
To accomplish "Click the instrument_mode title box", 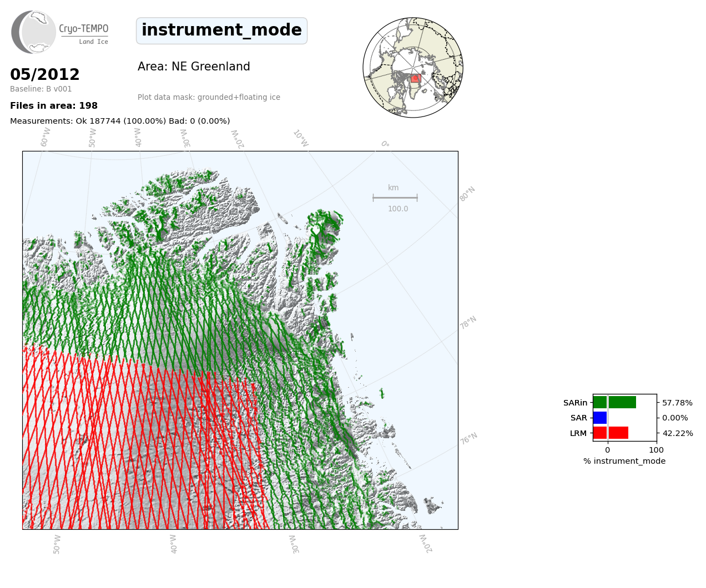I will (x=221, y=31).
